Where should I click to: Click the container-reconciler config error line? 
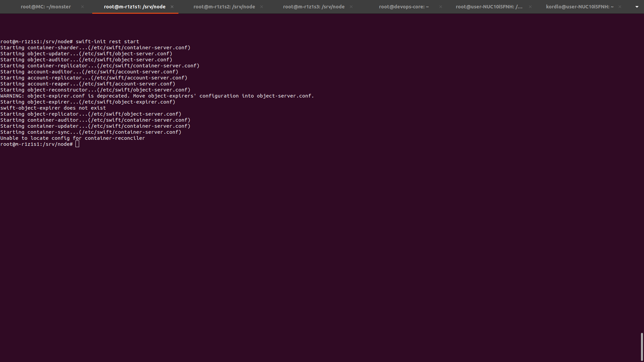point(72,138)
